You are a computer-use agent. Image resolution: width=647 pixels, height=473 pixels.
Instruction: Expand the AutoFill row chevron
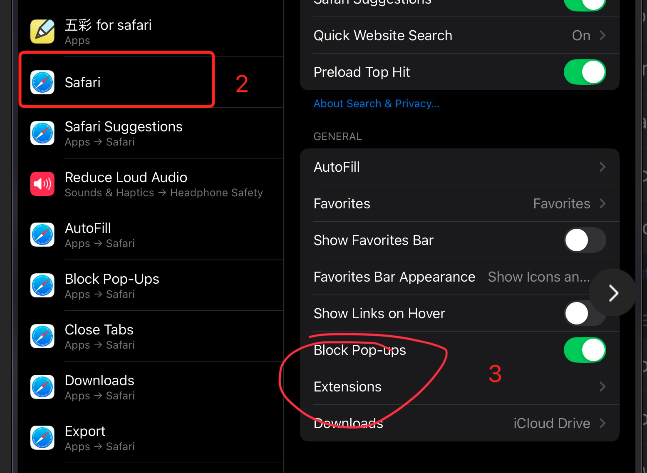click(602, 167)
